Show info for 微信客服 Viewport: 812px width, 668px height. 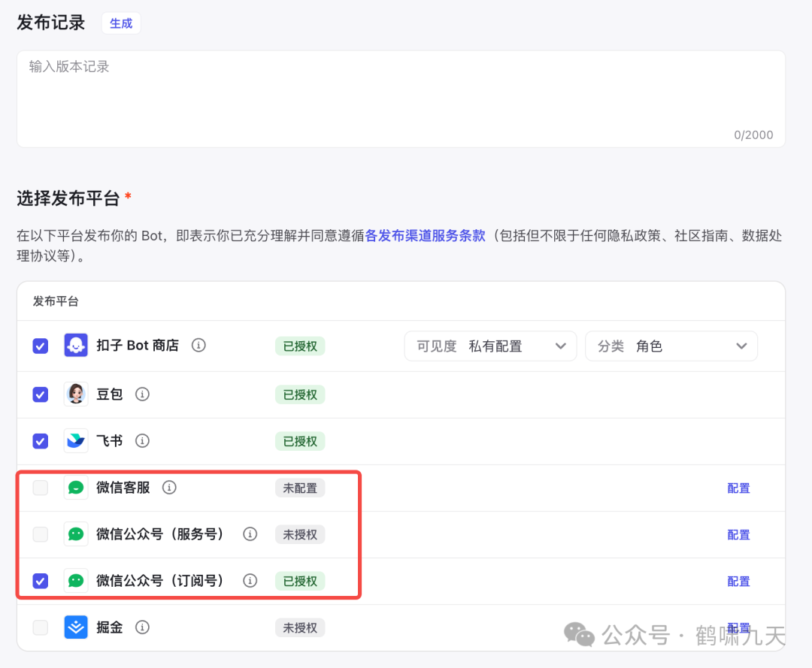pos(169,488)
